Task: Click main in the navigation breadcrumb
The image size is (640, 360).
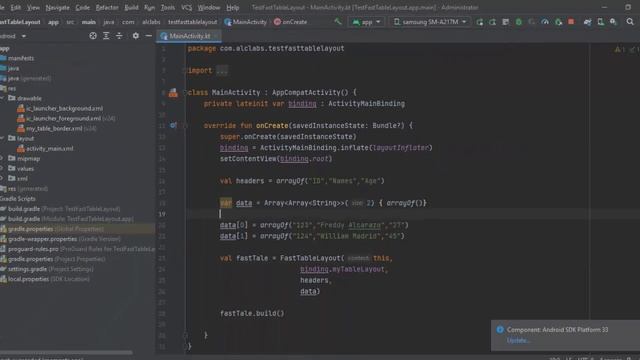Action: tap(89, 22)
